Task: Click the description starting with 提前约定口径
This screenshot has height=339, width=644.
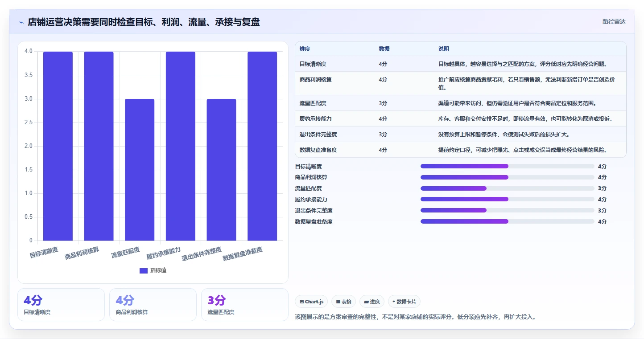Action: click(x=522, y=150)
